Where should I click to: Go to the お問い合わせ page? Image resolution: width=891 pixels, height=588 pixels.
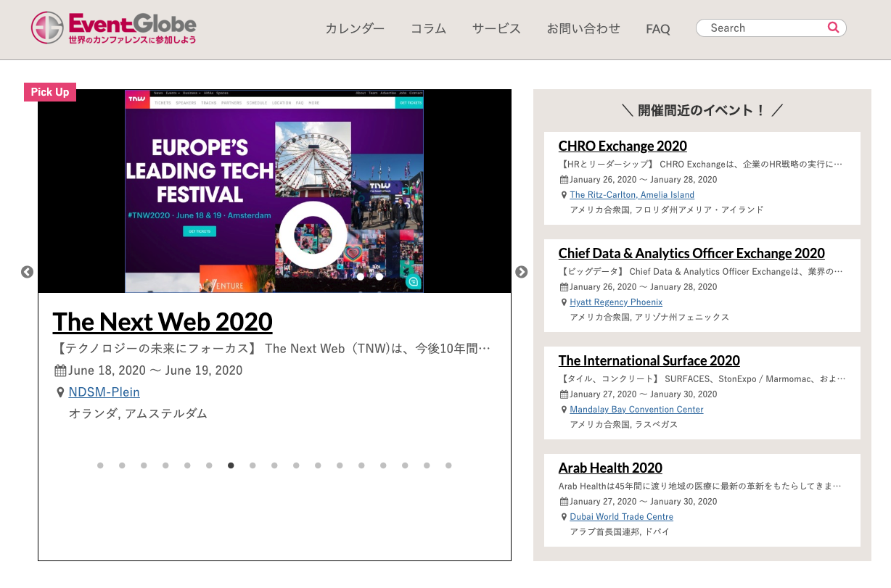pos(583,29)
